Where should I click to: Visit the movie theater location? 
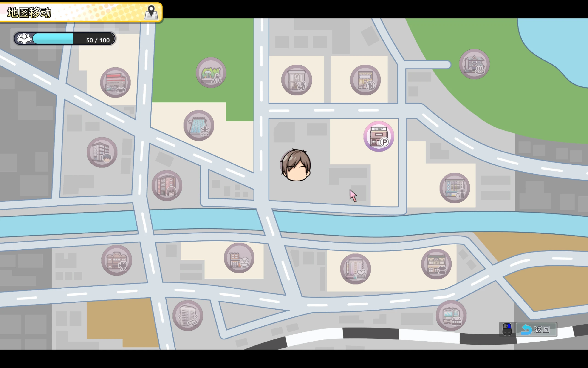117,260
